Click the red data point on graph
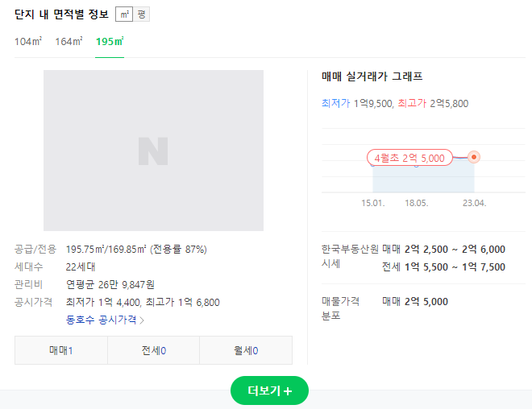Image resolution: width=532 pixels, height=409 pixels. [474, 157]
